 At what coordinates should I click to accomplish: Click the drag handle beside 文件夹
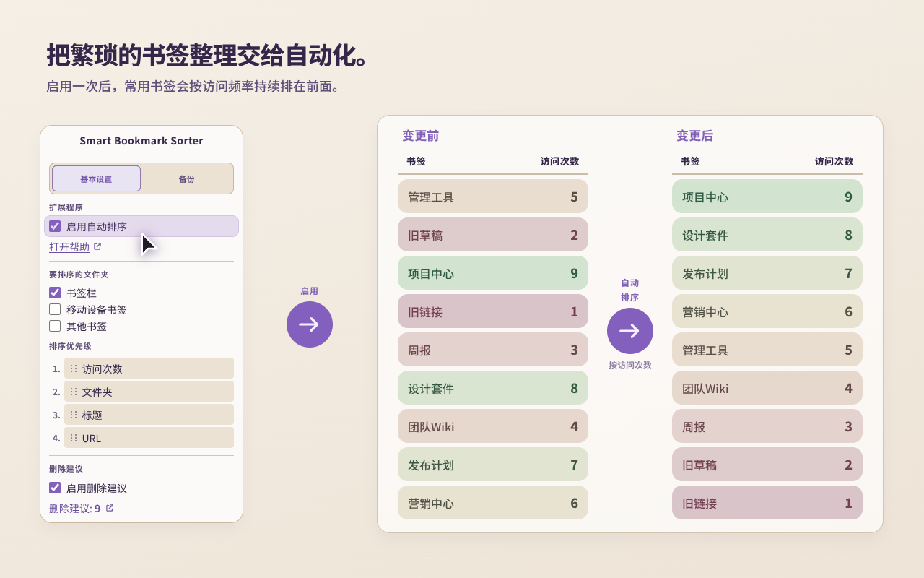coord(74,392)
